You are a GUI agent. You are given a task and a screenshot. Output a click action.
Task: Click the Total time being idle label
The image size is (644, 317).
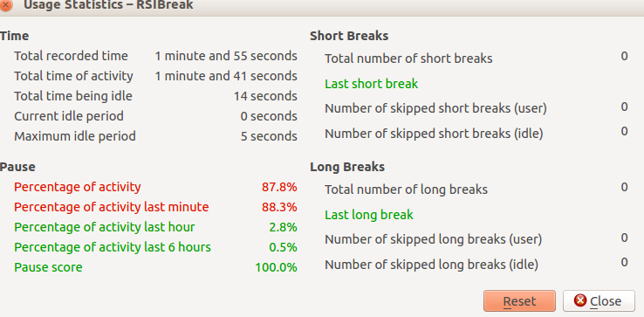(73, 96)
